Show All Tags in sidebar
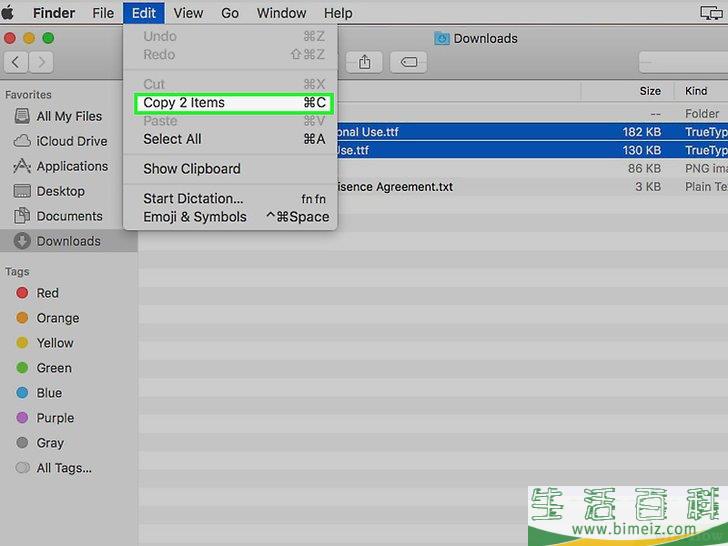The image size is (728, 546). tap(63, 468)
